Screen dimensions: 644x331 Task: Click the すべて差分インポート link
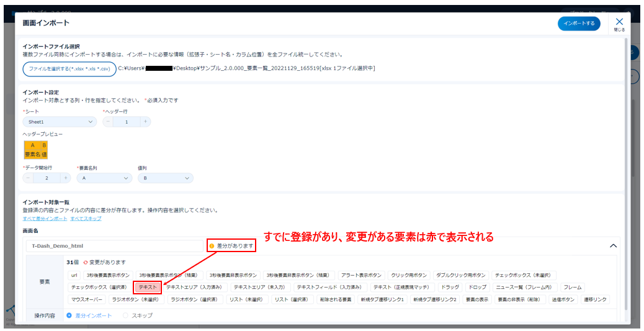(45, 219)
